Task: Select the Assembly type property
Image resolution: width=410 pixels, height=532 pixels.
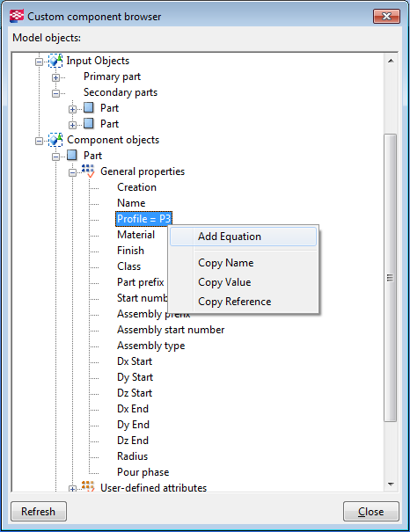Action: (151, 346)
